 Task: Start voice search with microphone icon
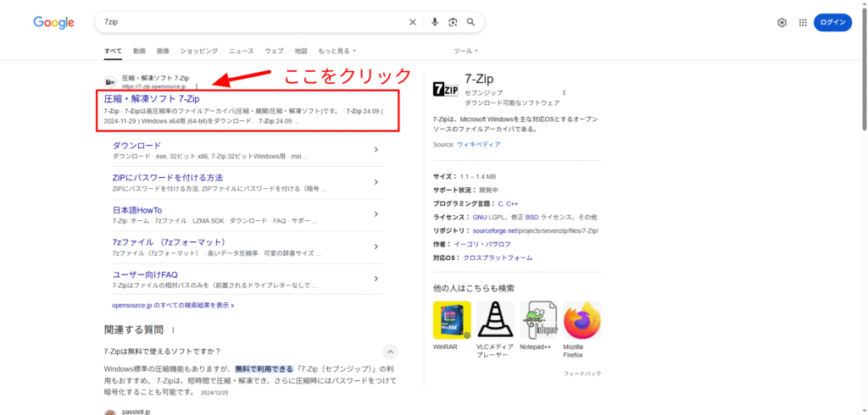tap(435, 22)
